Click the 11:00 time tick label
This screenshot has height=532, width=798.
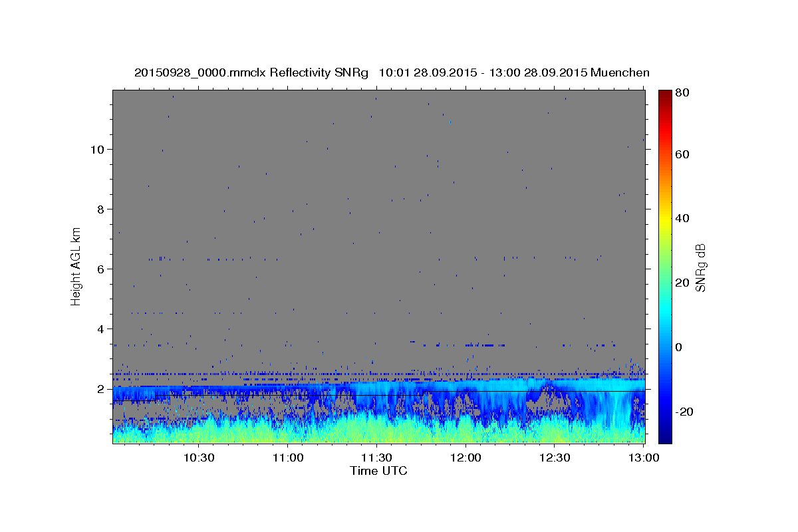(289, 458)
